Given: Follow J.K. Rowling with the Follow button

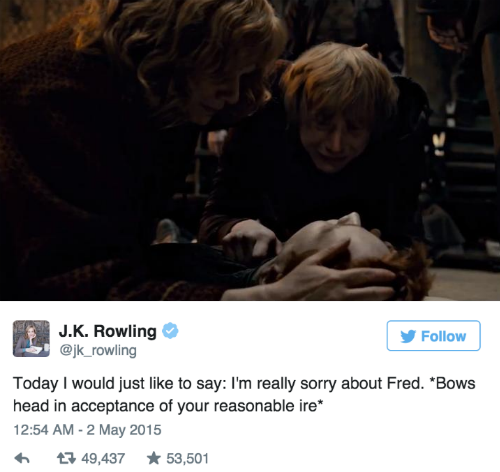Looking at the screenshot, I should coord(433,336).
